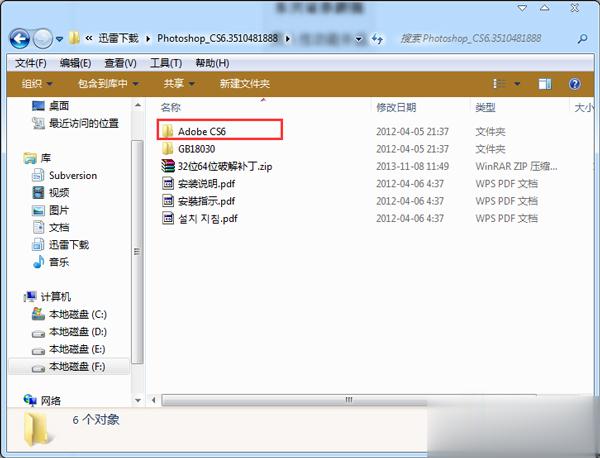Select 迅雷下载 in the address path
Image resolution: width=600 pixels, height=458 pixels.
[x=118, y=38]
